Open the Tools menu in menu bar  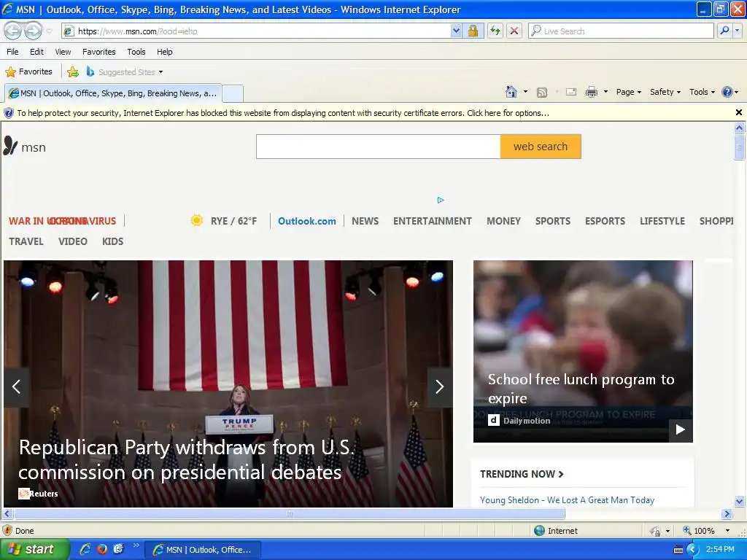(x=136, y=52)
